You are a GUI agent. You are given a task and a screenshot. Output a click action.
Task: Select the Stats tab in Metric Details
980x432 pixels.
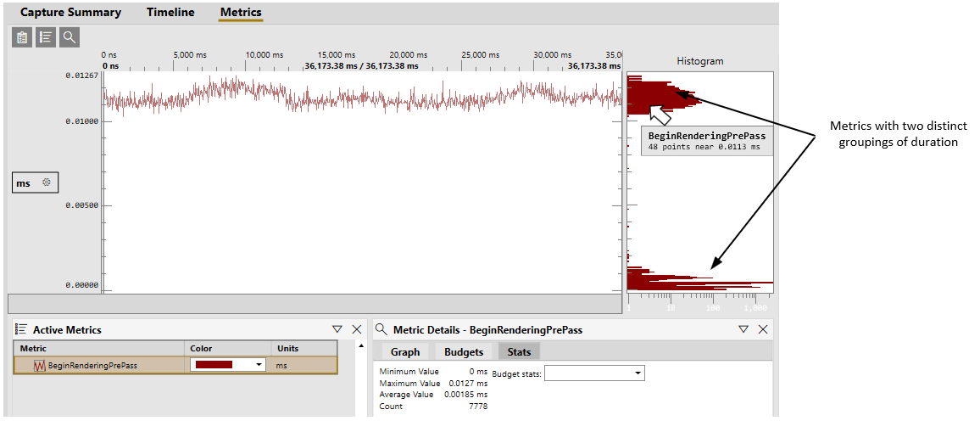(x=519, y=352)
